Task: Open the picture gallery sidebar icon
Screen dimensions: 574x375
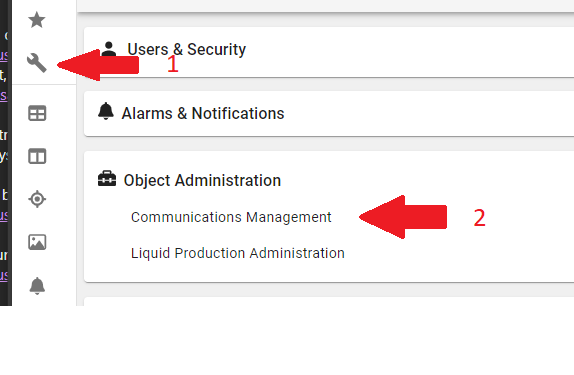Action: (37, 242)
